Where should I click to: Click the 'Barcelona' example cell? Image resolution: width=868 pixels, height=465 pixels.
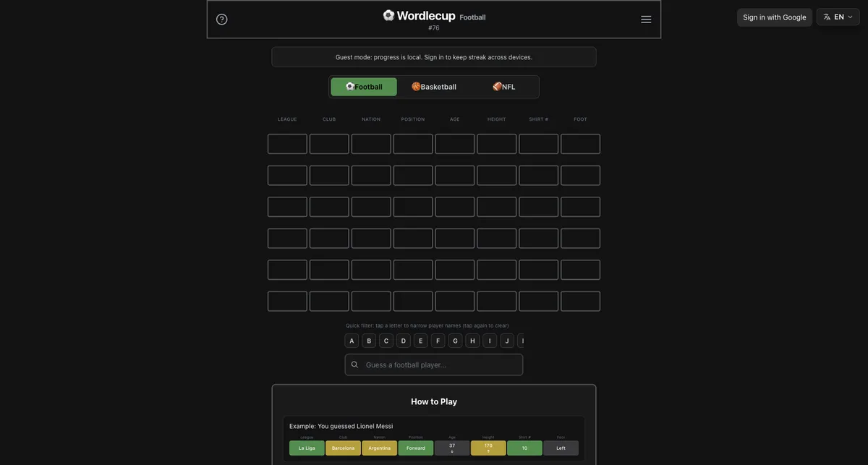[x=344, y=448]
